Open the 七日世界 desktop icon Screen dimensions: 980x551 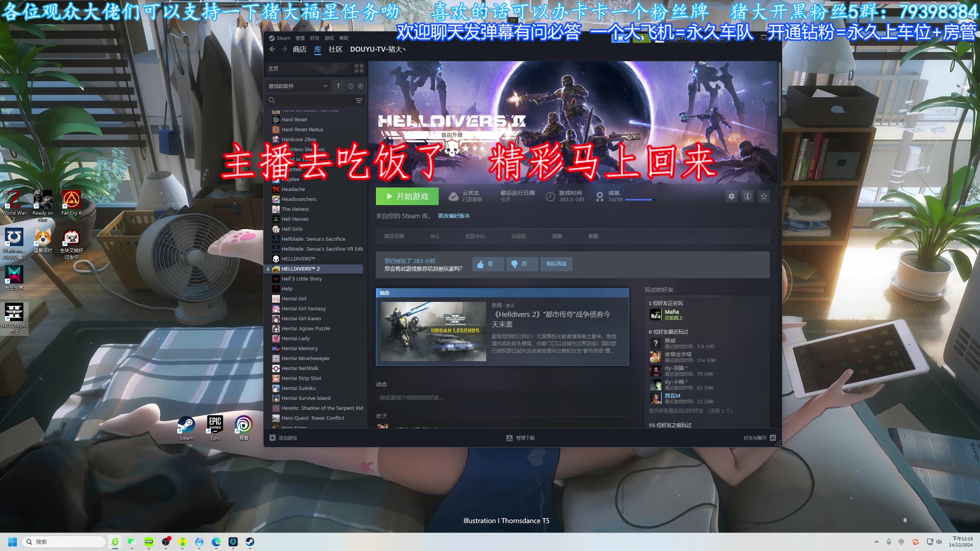click(14, 278)
